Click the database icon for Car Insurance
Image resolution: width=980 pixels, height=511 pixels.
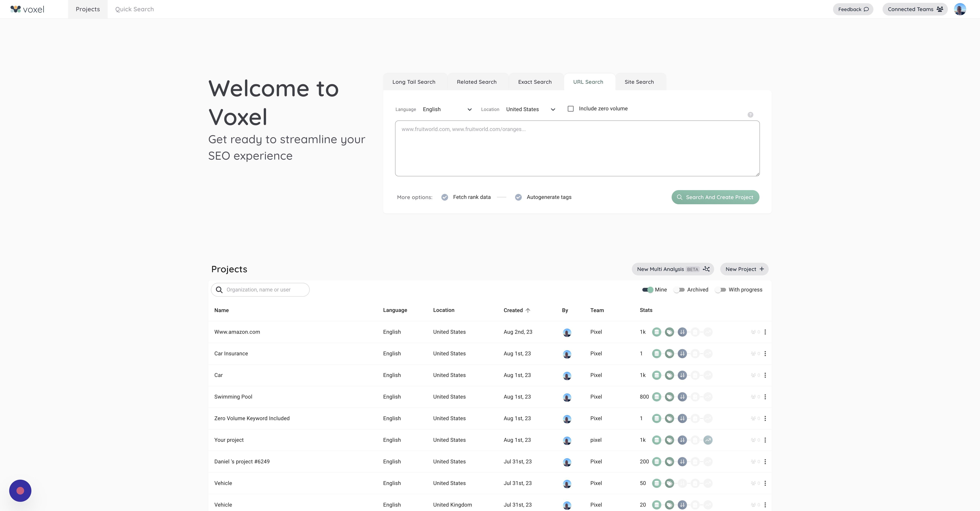(x=656, y=354)
